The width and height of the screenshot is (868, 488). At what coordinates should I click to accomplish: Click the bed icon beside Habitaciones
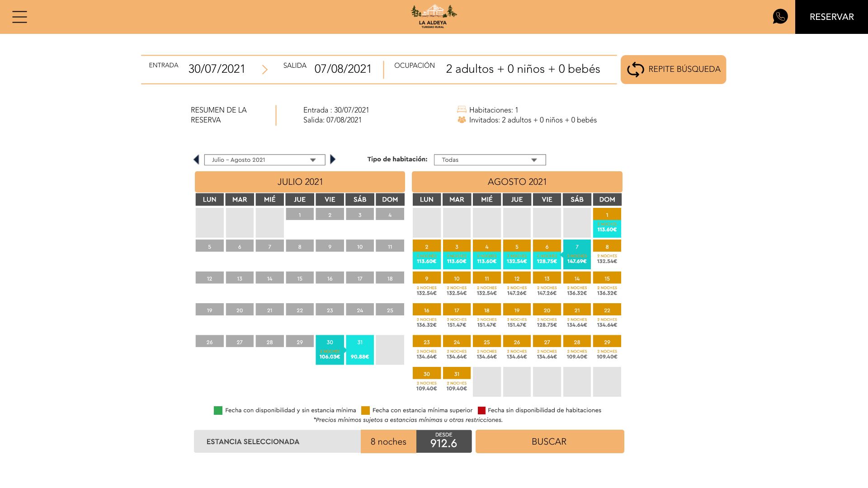(x=462, y=109)
